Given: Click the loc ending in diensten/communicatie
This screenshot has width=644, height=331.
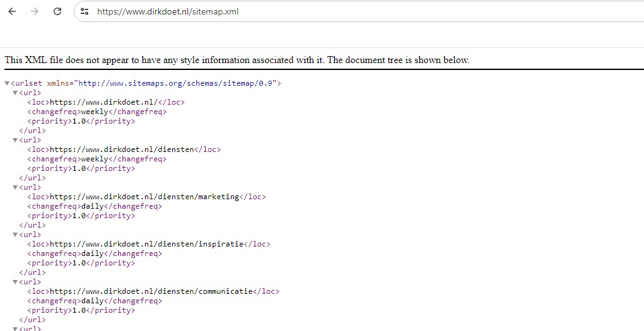Looking at the screenshot, I should tap(151, 291).
